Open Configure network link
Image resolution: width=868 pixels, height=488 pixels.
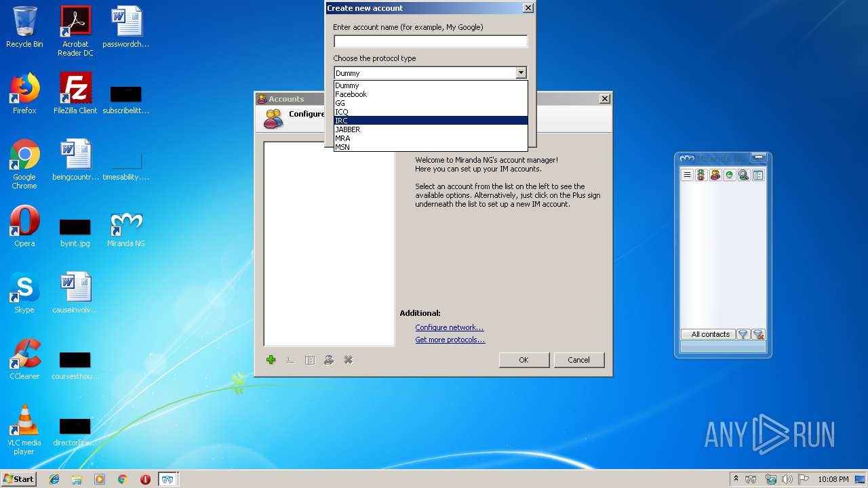click(x=450, y=327)
